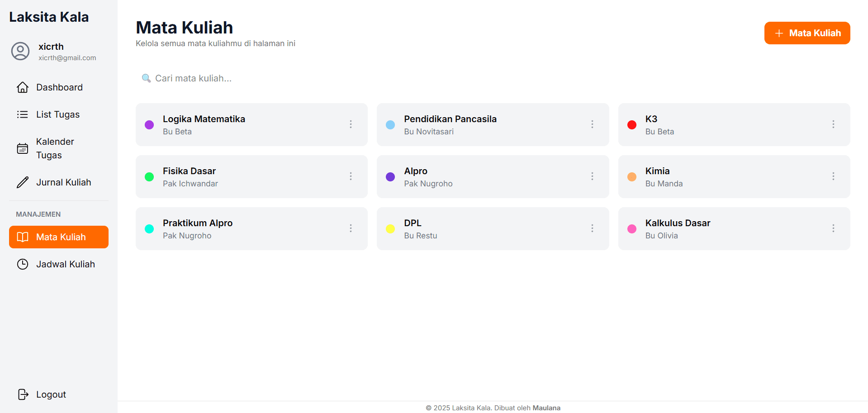
Task: Go to Jadwal Kuliah menu item
Action: coord(59,264)
